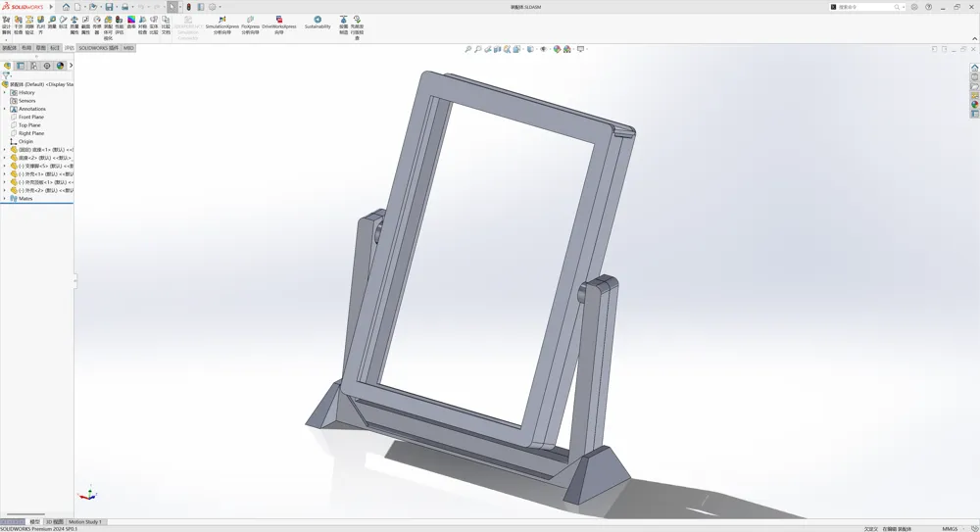Expand the SOLIDWORKS logo menu arrow

pos(51,7)
